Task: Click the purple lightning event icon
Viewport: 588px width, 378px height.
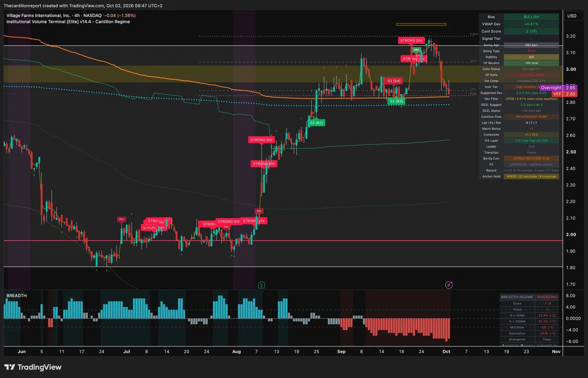Action: 449,285
